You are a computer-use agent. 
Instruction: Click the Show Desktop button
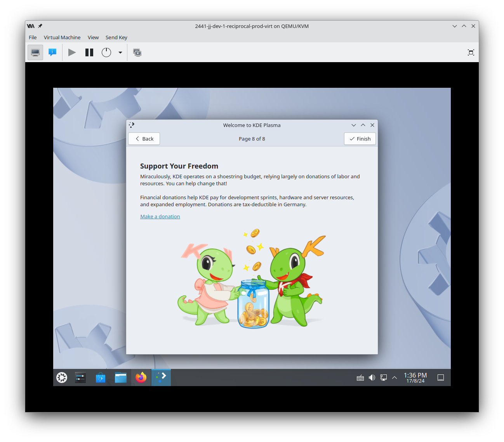441,378
